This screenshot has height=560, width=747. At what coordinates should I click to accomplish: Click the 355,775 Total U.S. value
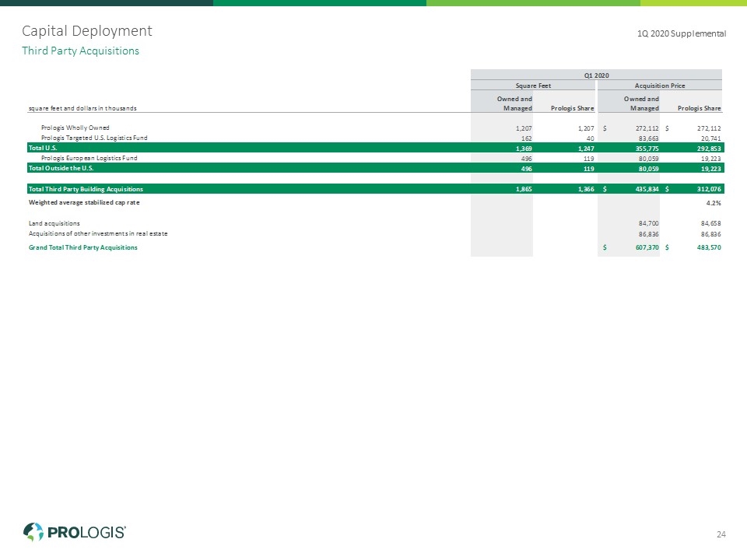tap(647, 149)
